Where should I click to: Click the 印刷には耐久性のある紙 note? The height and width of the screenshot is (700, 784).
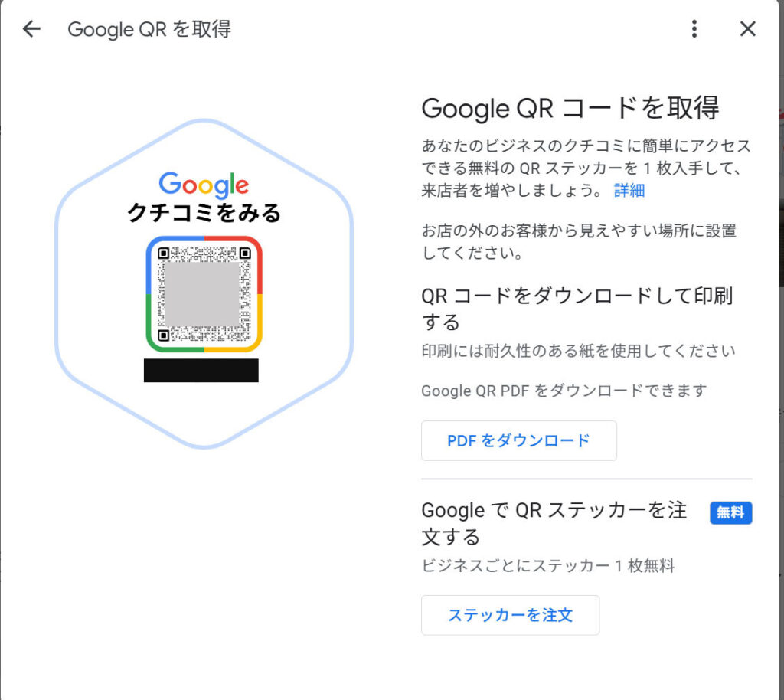[x=578, y=352]
